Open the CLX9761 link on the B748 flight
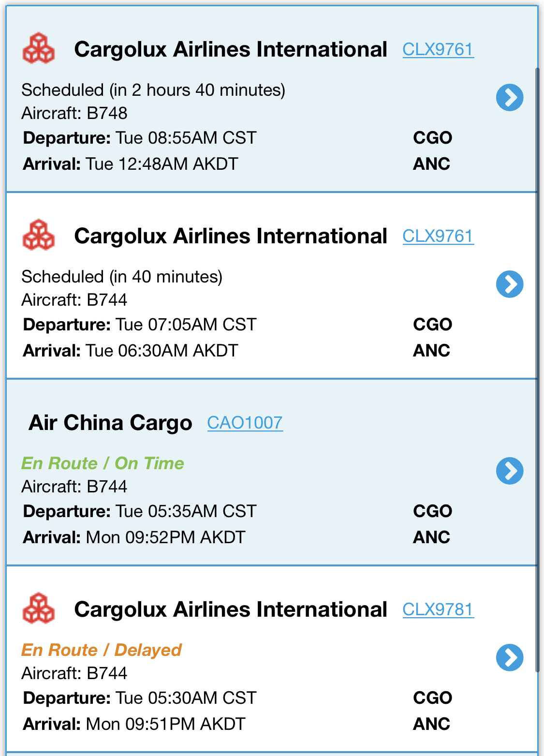This screenshot has width=544, height=756. [x=438, y=49]
